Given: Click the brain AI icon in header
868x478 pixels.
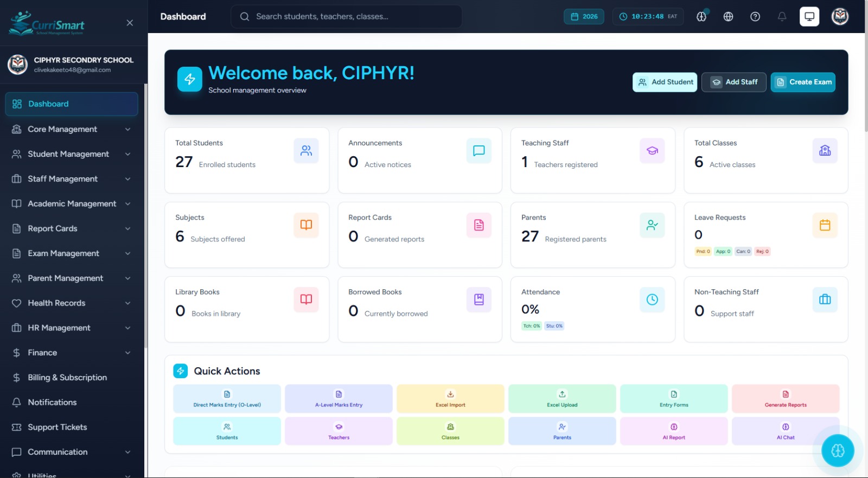Looking at the screenshot, I should pos(701,17).
